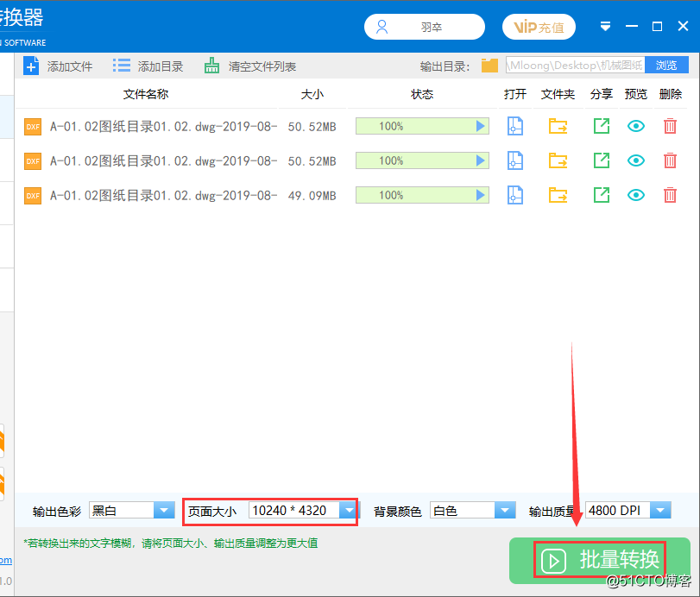Select the 49.09MB file name text
This screenshot has width=700, height=597.
pos(163,196)
